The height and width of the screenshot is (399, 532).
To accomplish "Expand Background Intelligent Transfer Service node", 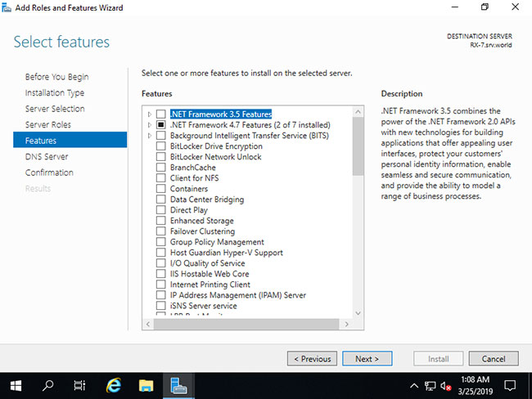I will tap(150, 136).
